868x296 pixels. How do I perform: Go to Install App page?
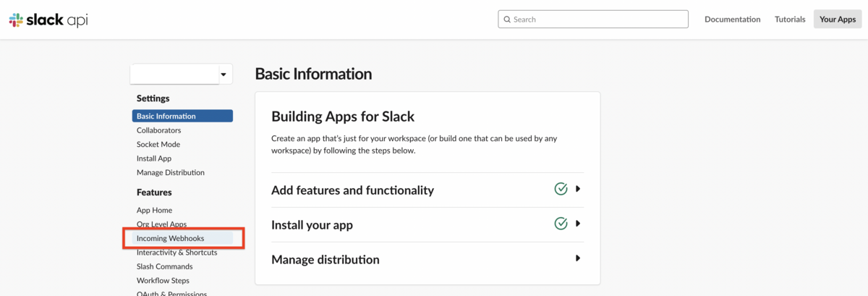(x=154, y=158)
